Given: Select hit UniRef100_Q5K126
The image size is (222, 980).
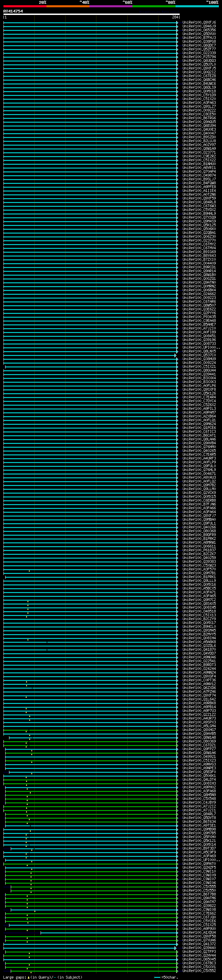Looking at the screenshot, I should [199, 393].
